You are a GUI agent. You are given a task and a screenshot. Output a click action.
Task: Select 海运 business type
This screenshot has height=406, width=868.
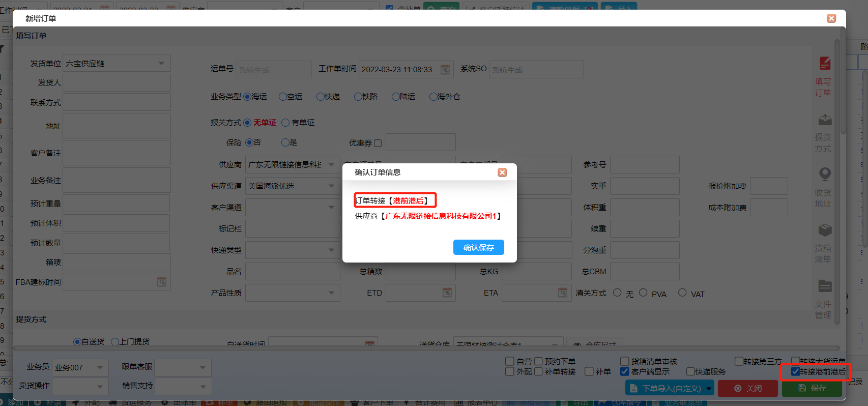247,97
